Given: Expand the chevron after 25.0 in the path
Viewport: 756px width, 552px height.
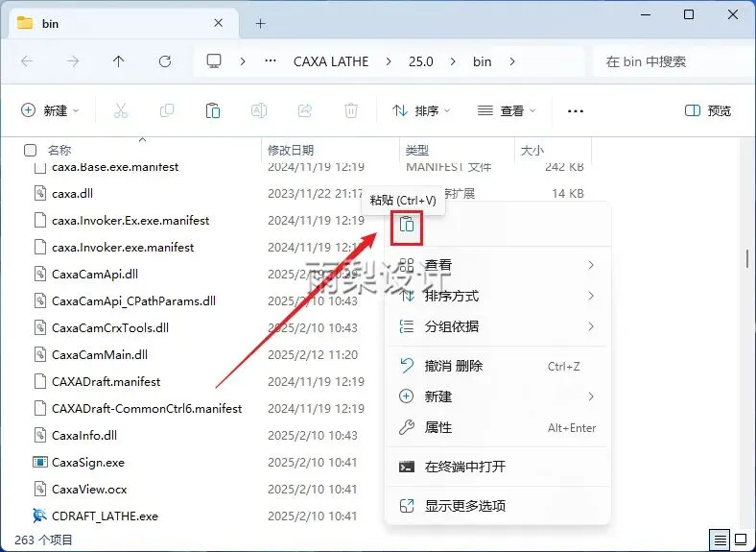Looking at the screenshot, I should click(x=453, y=61).
